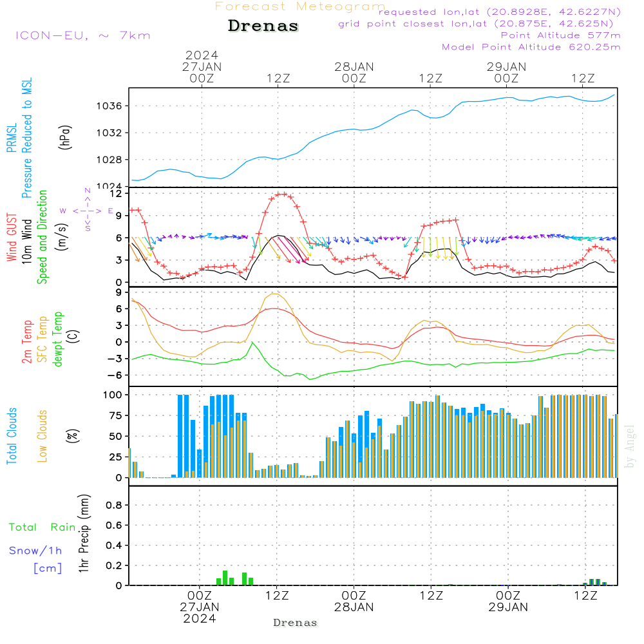The width and height of the screenshot is (644, 644).
Task: Click the blue Snow/1h legend label
Action: point(36,551)
